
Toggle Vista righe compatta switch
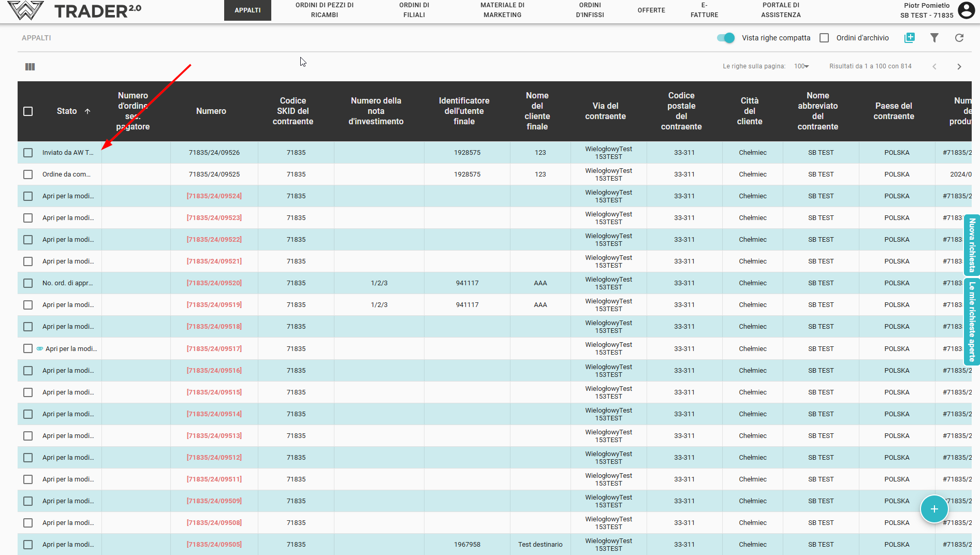[x=726, y=38]
